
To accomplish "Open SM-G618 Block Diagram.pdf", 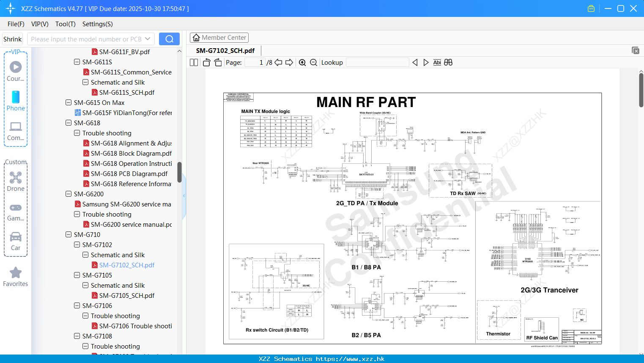I will (x=127, y=153).
